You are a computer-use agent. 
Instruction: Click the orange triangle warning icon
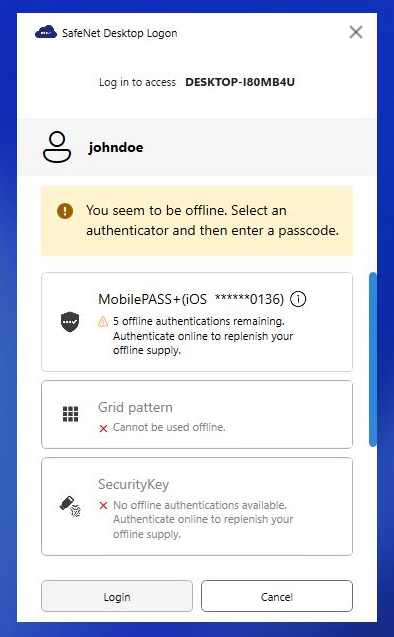coord(103,322)
